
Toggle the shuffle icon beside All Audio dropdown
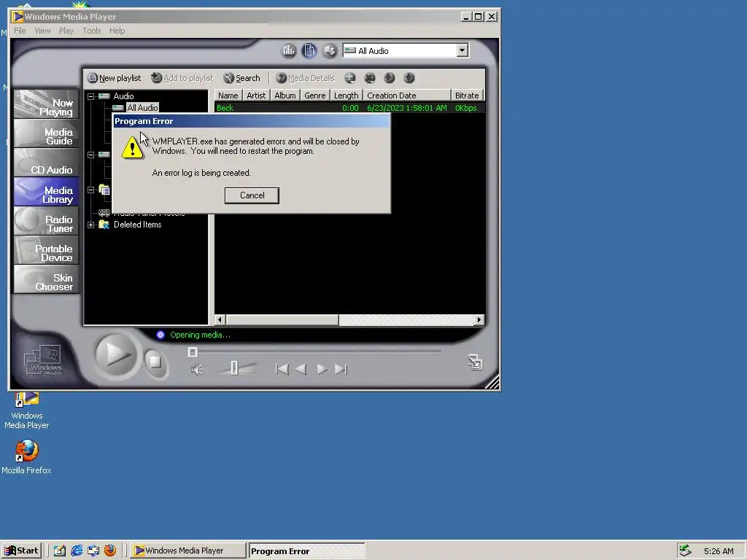330,50
